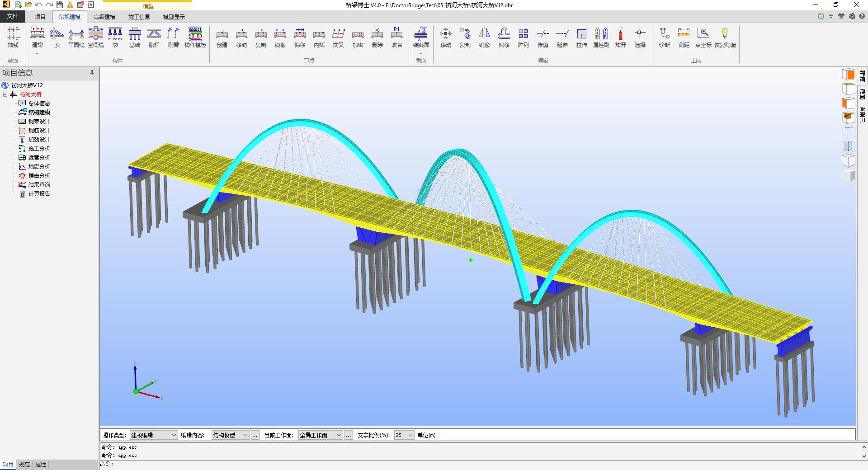Click the ellipsis button beside 编辑内容

(x=255, y=435)
